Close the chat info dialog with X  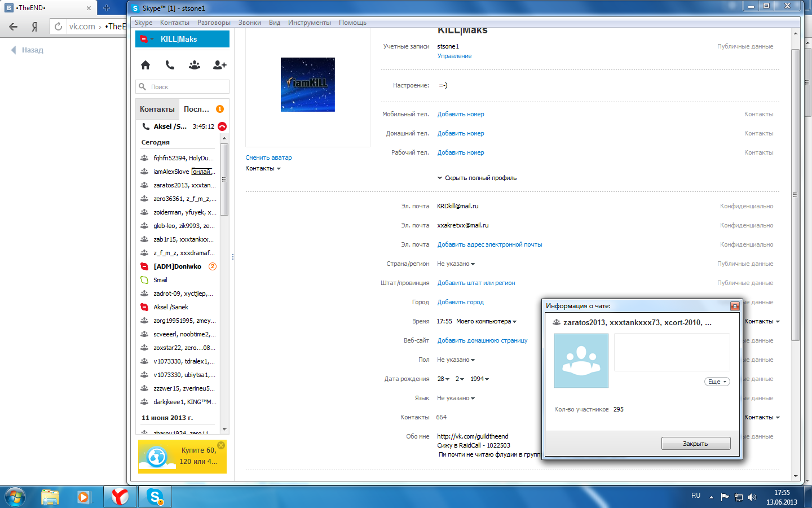click(735, 306)
